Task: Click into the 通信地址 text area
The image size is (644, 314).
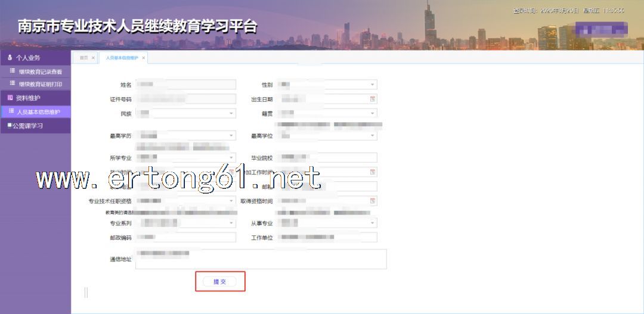Action: pyautogui.click(x=261, y=259)
